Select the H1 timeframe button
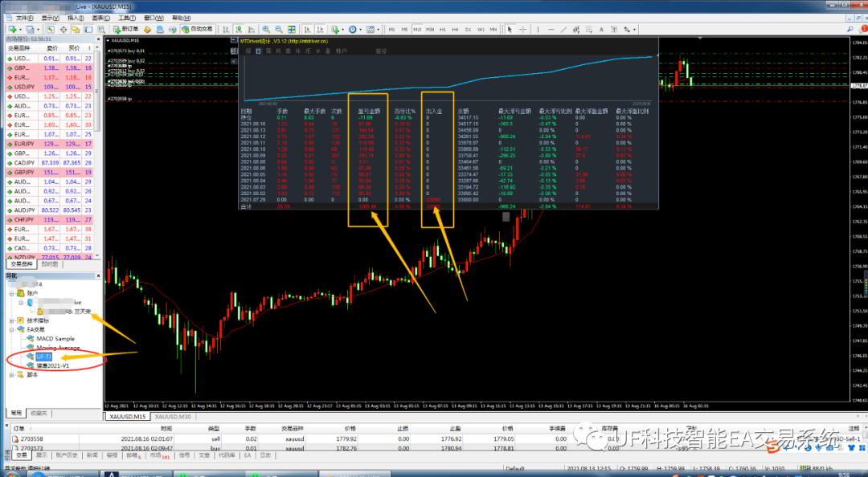The width and height of the screenshot is (868, 477). [443, 29]
